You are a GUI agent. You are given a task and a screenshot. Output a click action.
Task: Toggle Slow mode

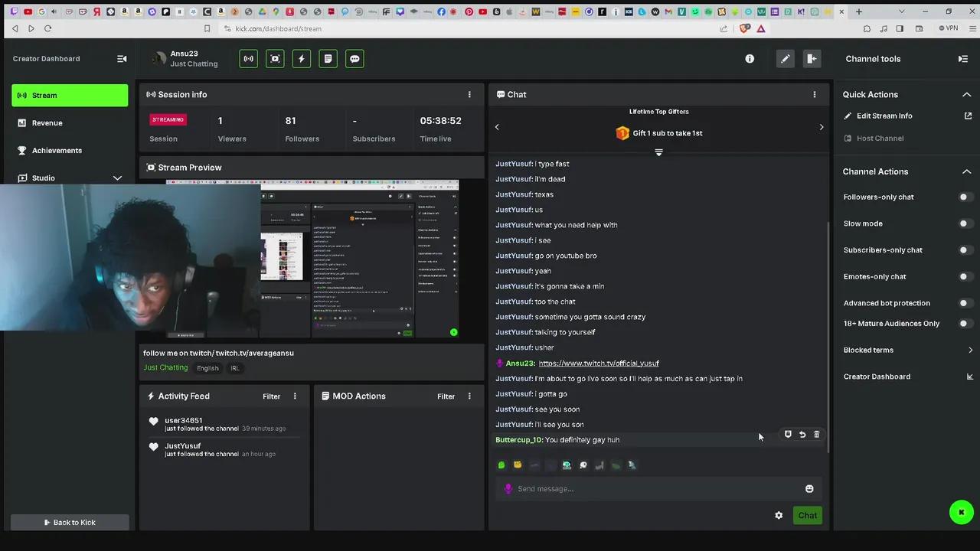click(965, 223)
